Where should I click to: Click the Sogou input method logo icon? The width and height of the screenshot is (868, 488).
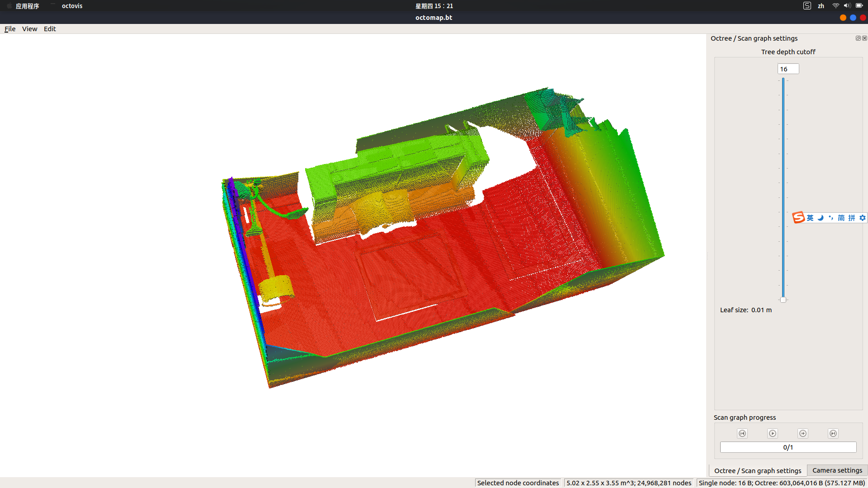(798, 218)
